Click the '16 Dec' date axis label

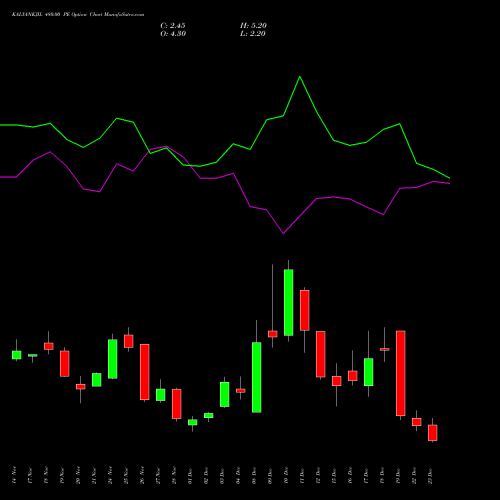pyautogui.click(x=350, y=475)
